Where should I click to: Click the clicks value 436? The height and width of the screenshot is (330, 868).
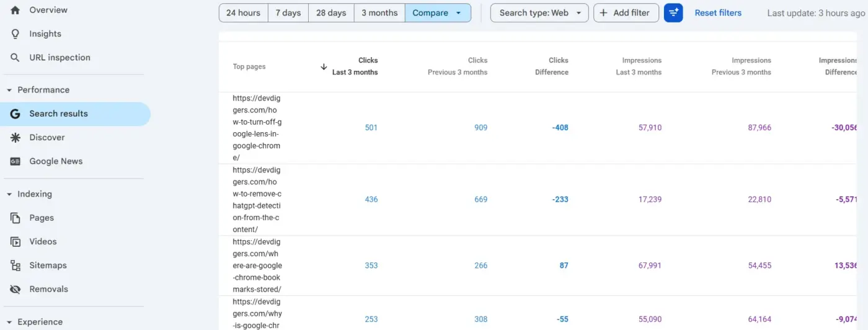(371, 200)
